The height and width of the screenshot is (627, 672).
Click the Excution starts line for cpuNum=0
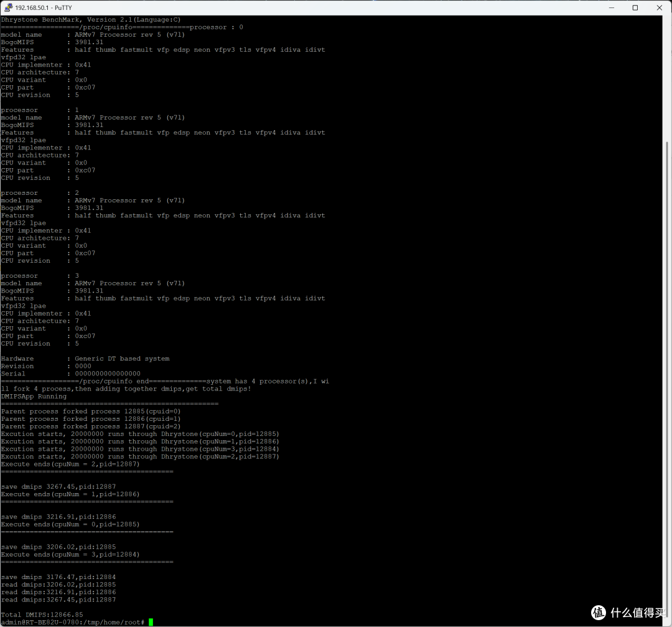pyautogui.click(x=140, y=434)
